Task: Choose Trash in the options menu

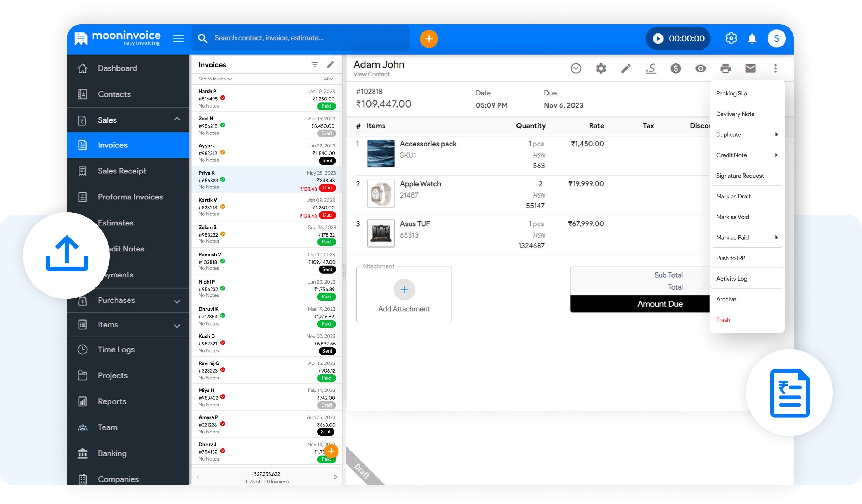Action: click(x=723, y=320)
